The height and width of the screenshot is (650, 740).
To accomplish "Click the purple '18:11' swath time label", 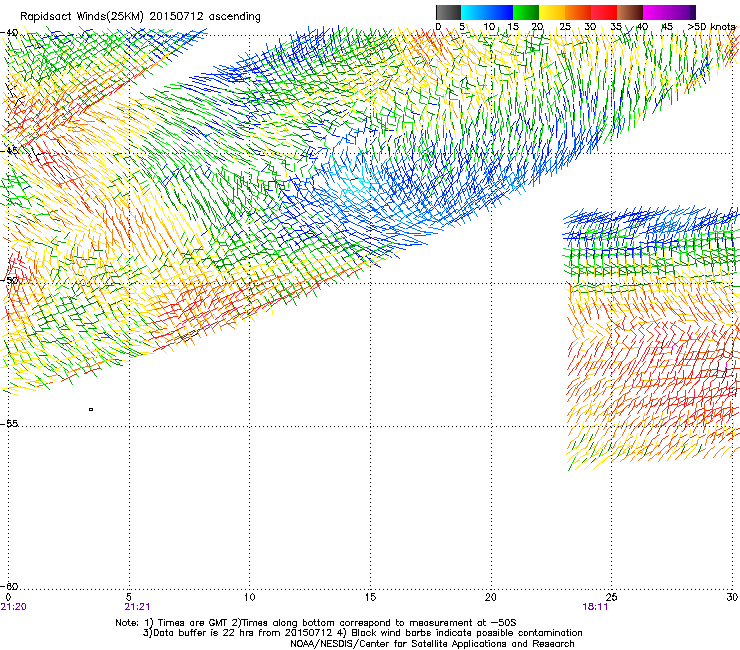I will (595, 607).
